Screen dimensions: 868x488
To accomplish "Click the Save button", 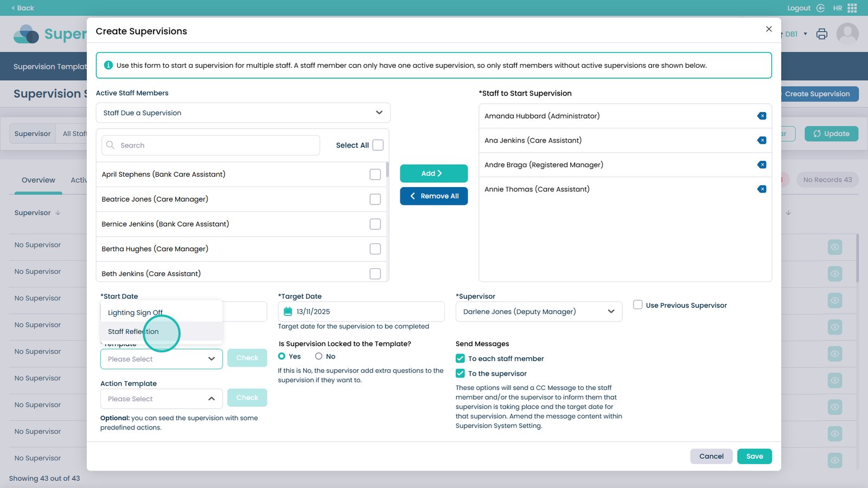I will [754, 457].
